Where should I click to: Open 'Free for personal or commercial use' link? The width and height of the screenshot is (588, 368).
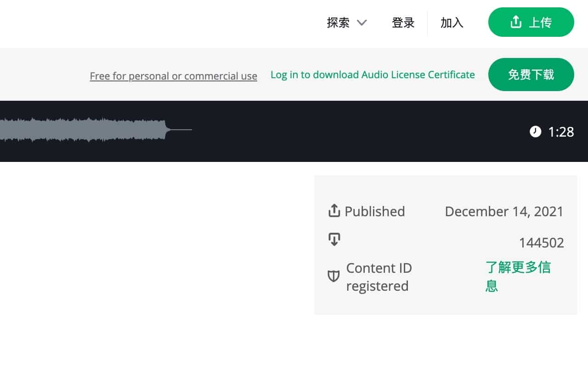coord(173,76)
